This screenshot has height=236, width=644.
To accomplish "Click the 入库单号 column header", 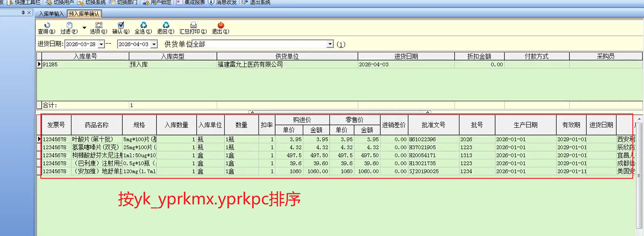I will [85, 56].
